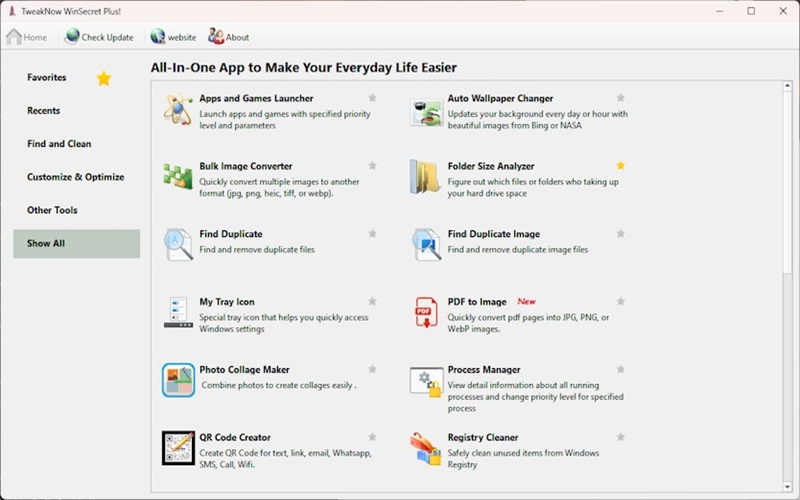Go to the Other Tools category

tap(52, 210)
